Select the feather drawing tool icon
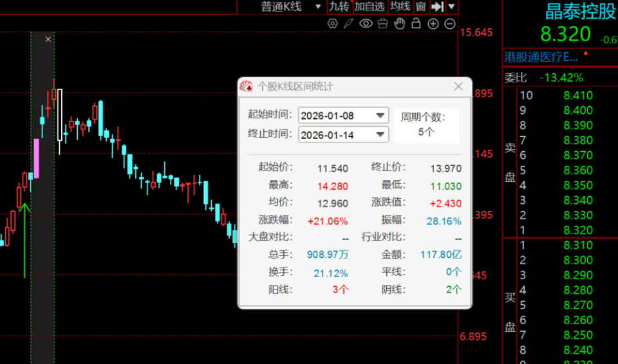618x364 pixels. click(348, 24)
